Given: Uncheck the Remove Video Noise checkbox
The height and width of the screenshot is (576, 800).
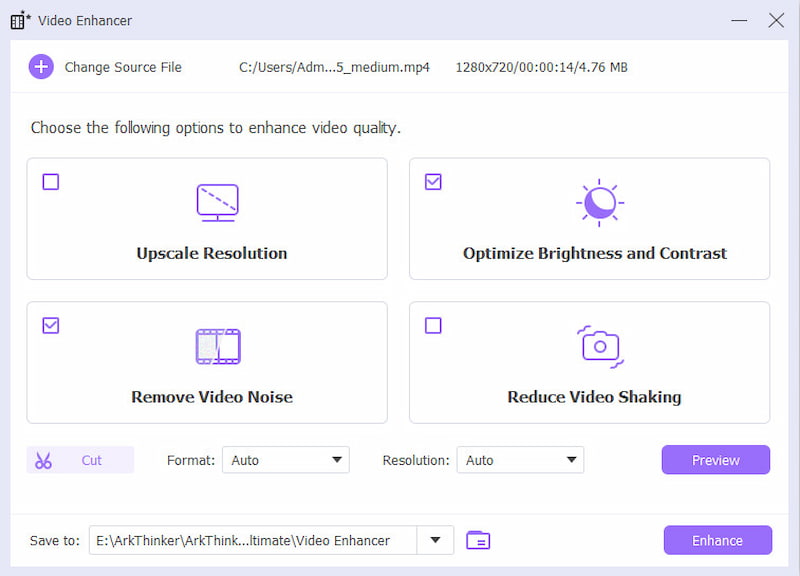Looking at the screenshot, I should [51, 325].
